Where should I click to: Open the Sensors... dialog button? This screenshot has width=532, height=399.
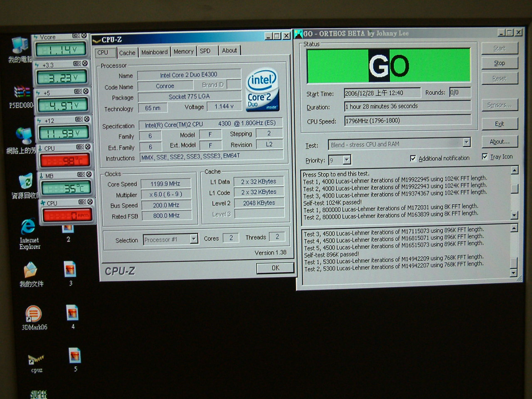(x=500, y=105)
